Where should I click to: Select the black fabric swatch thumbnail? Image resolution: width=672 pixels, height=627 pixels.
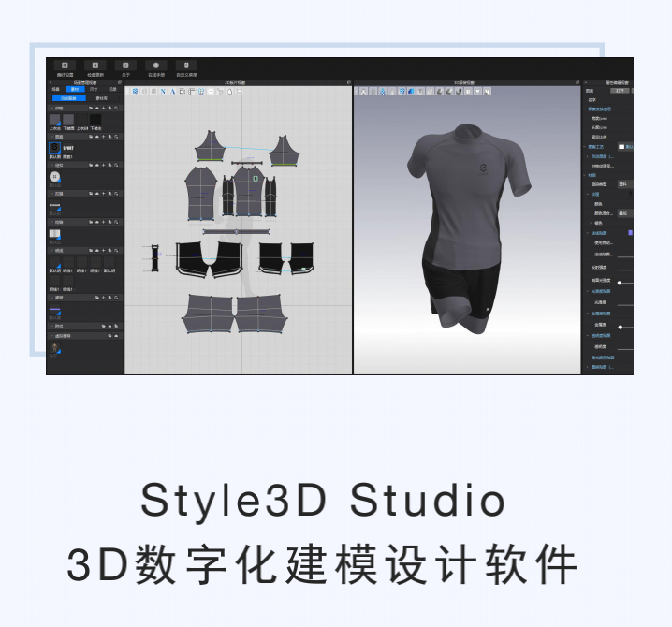tap(95, 120)
